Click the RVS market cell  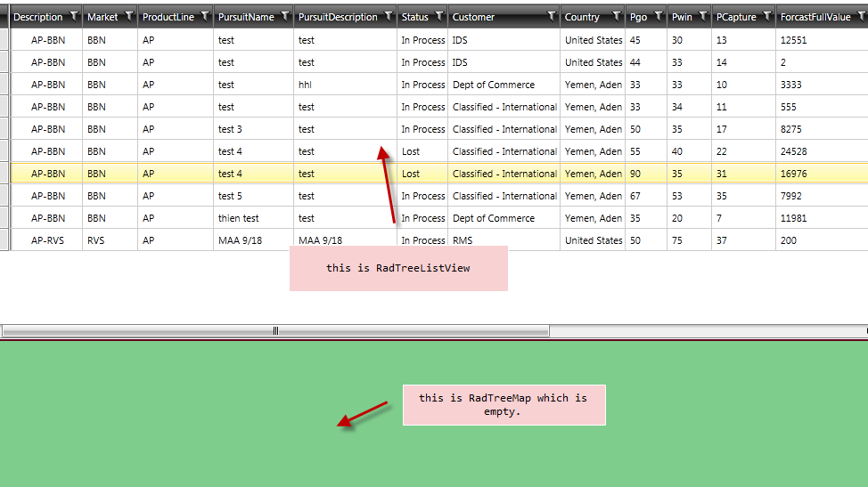(95, 240)
